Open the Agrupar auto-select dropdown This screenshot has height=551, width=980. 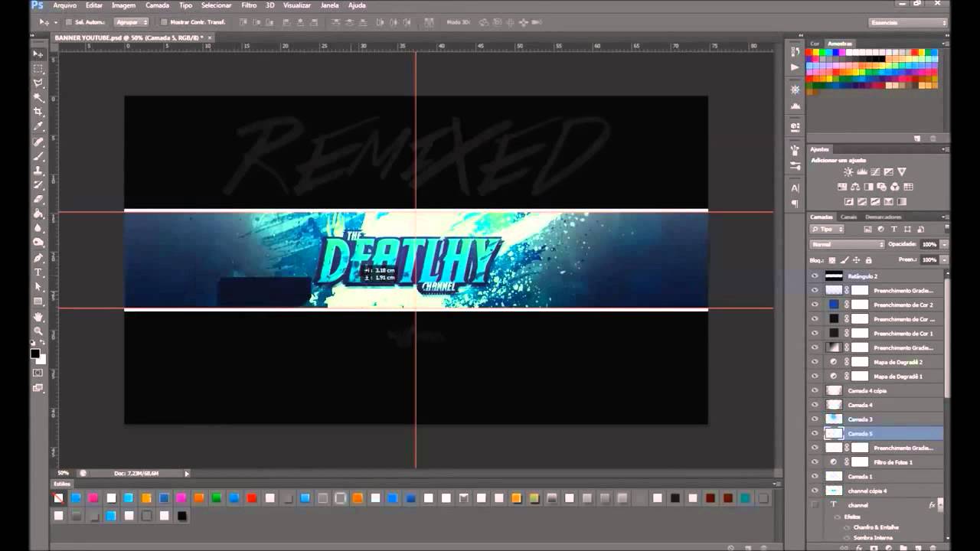tap(131, 22)
